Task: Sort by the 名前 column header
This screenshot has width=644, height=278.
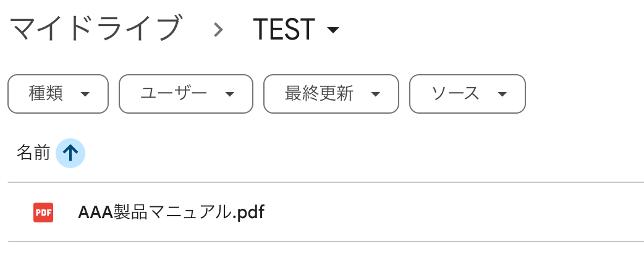Action: click(33, 153)
